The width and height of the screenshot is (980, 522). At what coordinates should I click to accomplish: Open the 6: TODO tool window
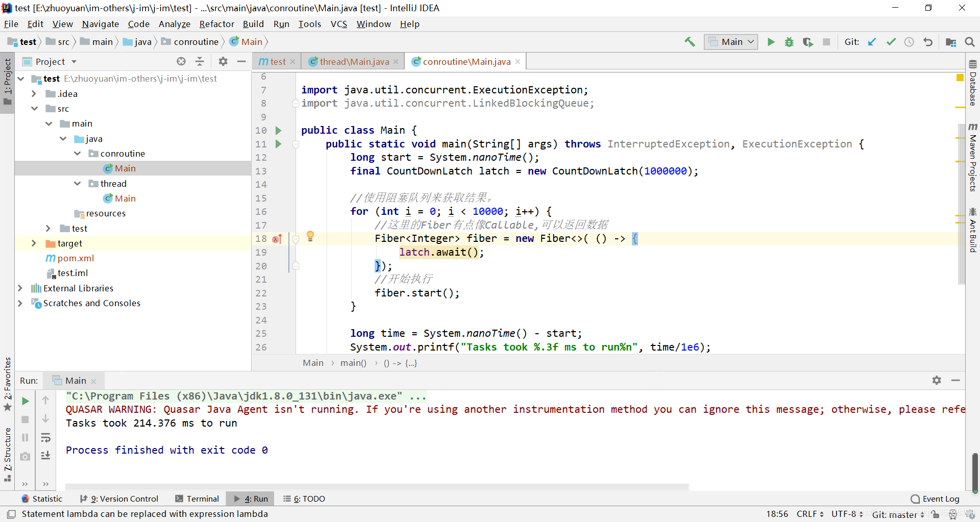(304, 499)
